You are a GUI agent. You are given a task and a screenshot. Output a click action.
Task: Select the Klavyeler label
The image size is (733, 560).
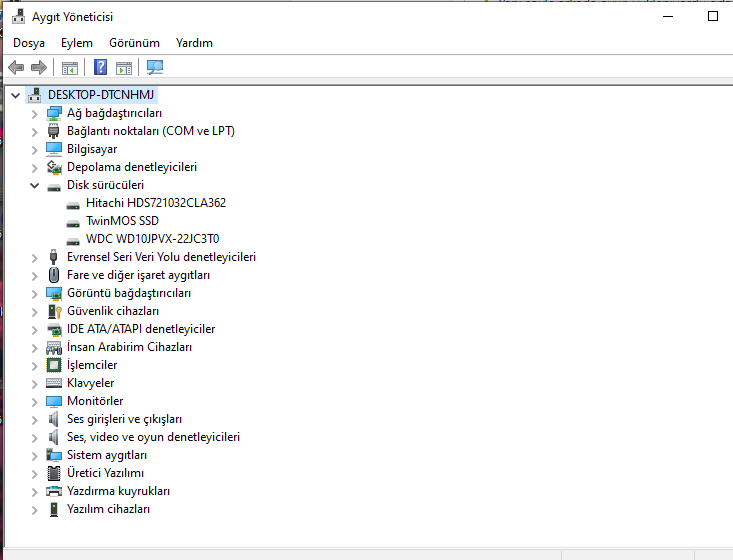point(91,383)
